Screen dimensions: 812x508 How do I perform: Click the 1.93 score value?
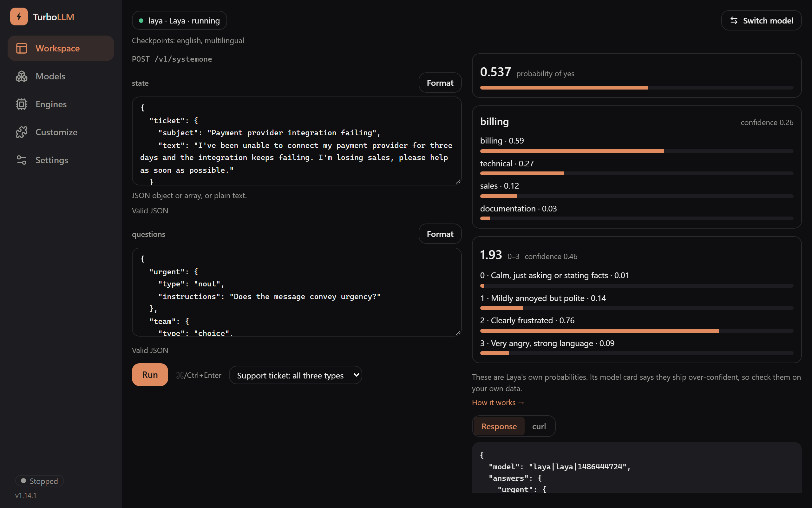pos(491,255)
